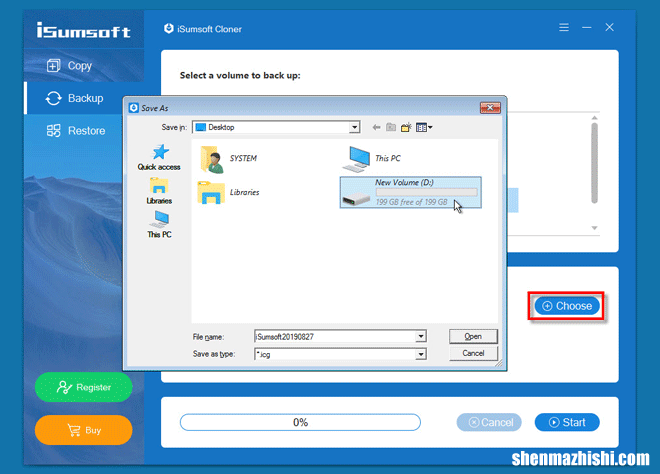Click the '199 GB free of 199 GB' text
This screenshot has width=660, height=474.
point(411,202)
